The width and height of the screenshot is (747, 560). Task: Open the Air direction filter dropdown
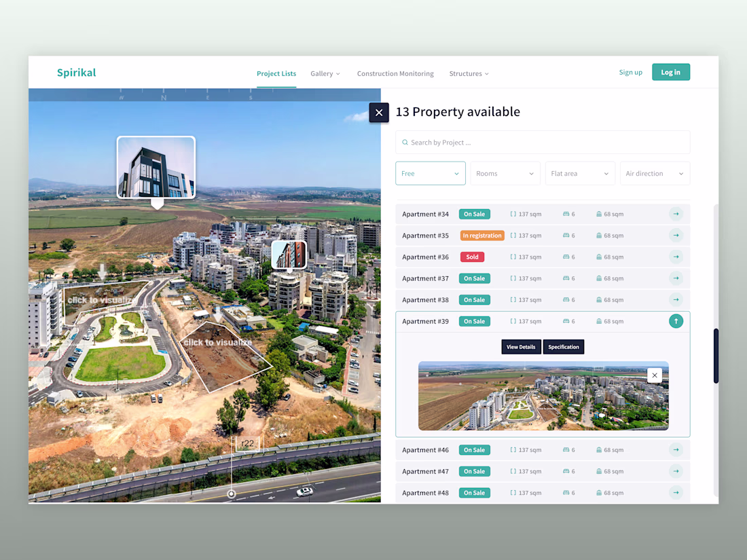pos(655,173)
